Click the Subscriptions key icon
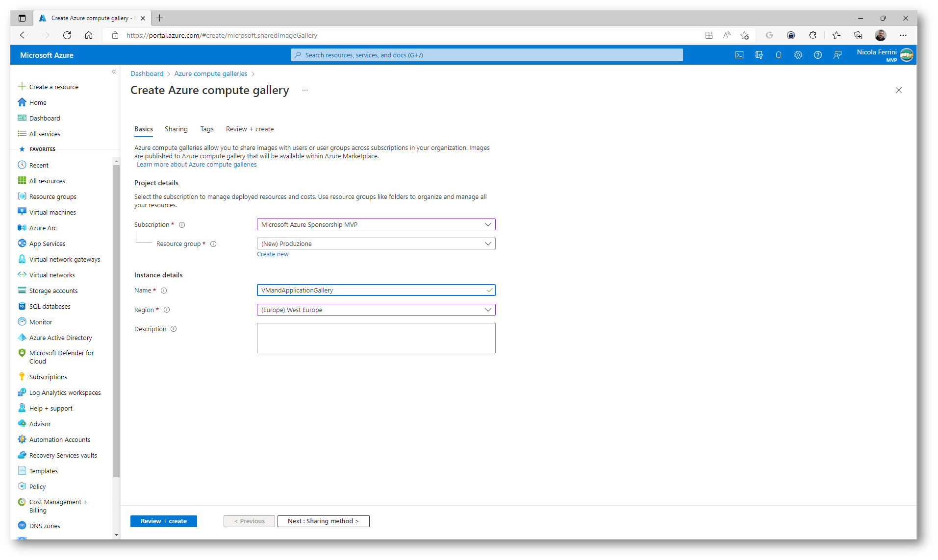938x560 pixels. [x=22, y=377]
